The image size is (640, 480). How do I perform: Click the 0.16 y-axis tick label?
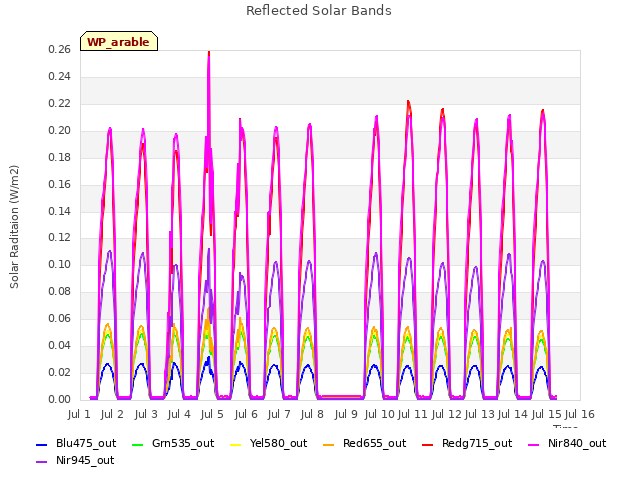pos(60,184)
